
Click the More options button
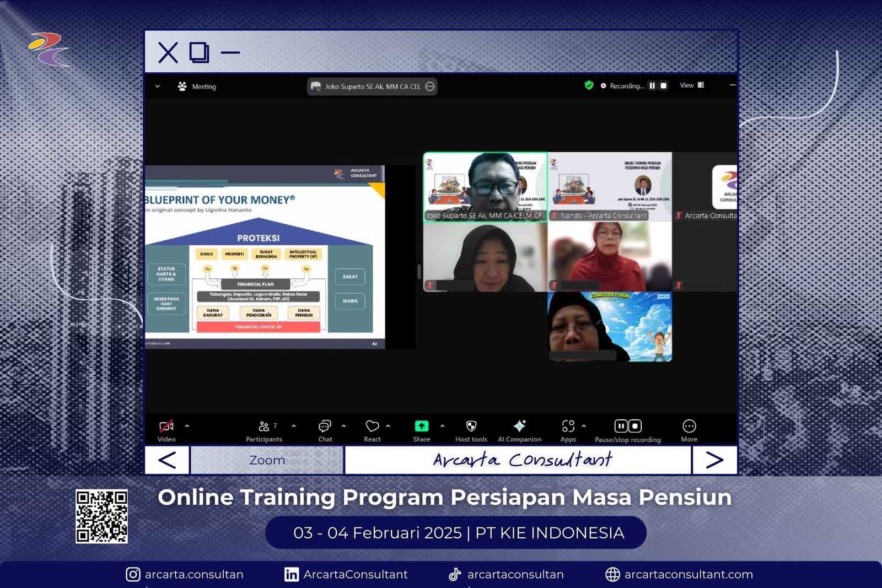click(689, 425)
